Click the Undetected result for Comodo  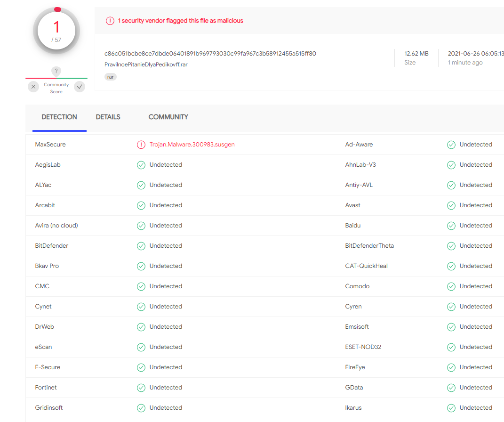click(476, 286)
